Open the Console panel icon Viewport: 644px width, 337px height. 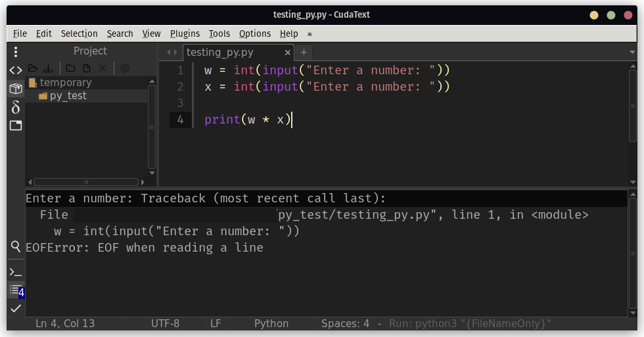click(x=16, y=272)
